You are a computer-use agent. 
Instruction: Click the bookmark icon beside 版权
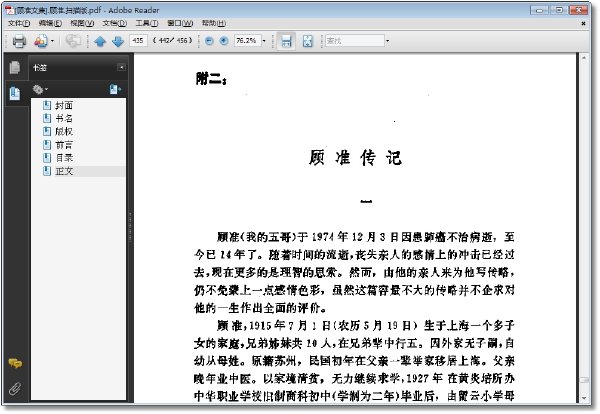(47, 131)
